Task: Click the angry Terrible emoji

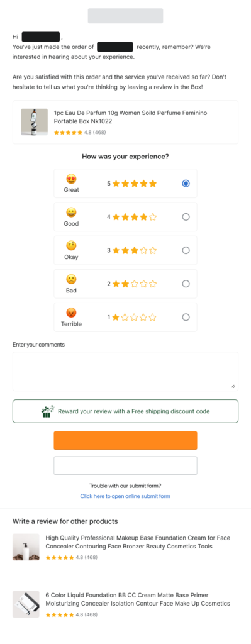Action: [x=72, y=313]
